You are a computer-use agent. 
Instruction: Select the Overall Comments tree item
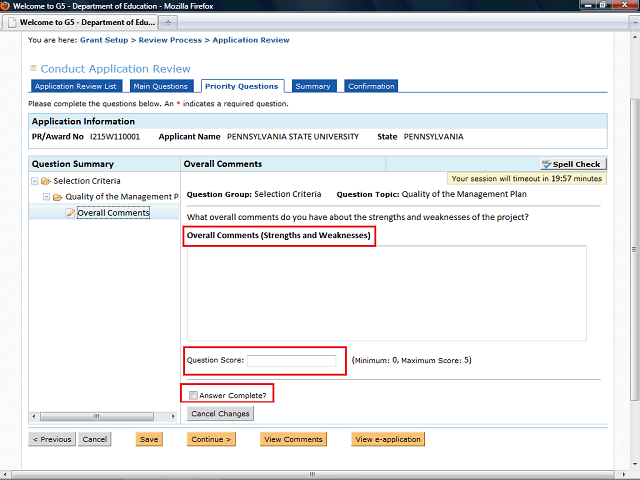(113, 213)
